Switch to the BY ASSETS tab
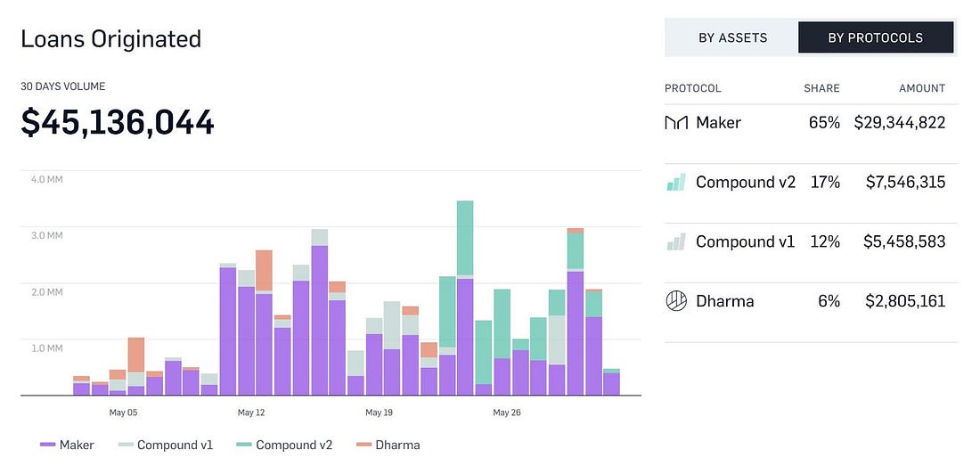 [732, 37]
